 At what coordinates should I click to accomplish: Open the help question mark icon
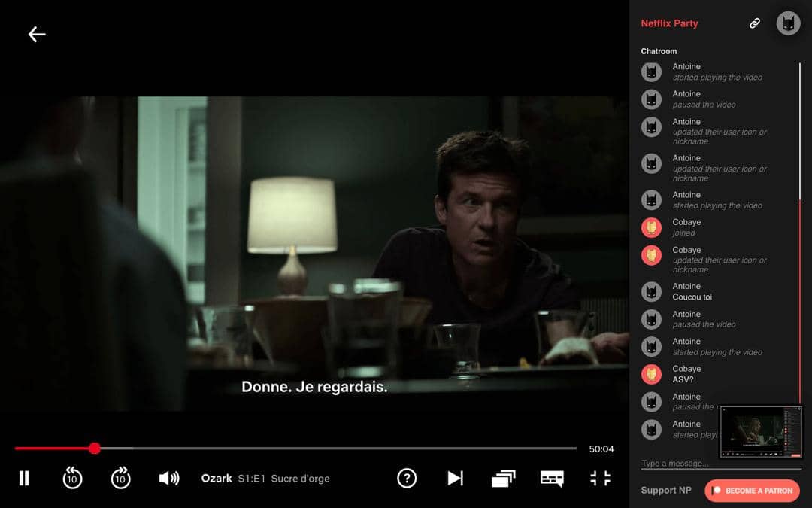tap(407, 478)
